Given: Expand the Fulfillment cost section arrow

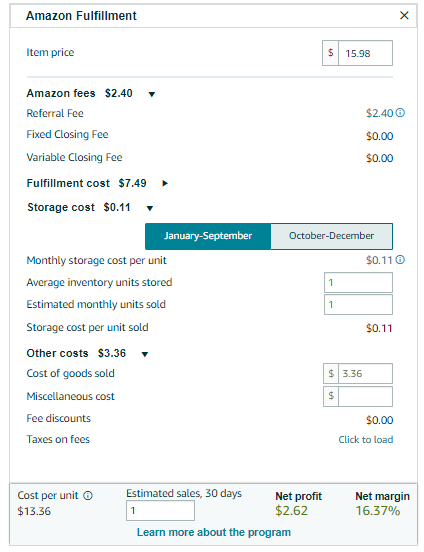Looking at the screenshot, I should pyautogui.click(x=165, y=183).
